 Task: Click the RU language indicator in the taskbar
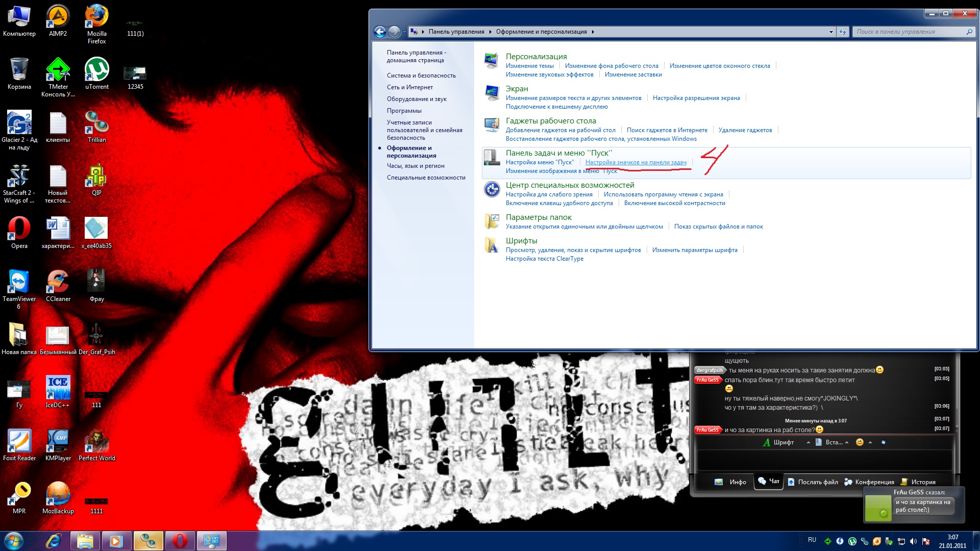(x=812, y=540)
